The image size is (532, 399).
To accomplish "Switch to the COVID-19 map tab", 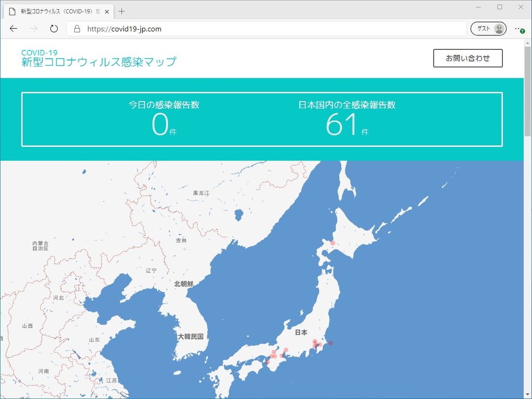I will pyautogui.click(x=57, y=10).
